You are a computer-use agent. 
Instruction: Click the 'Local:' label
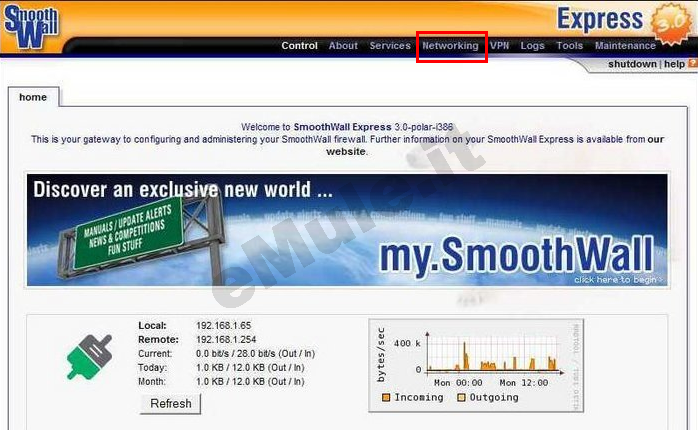152,325
